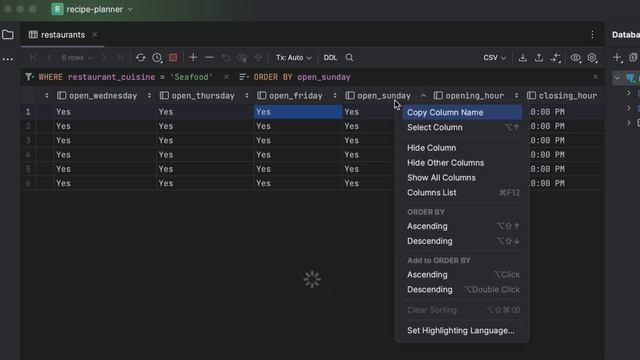Click the compare data icon
Screen dimensions: 640x360
(556, 58)
